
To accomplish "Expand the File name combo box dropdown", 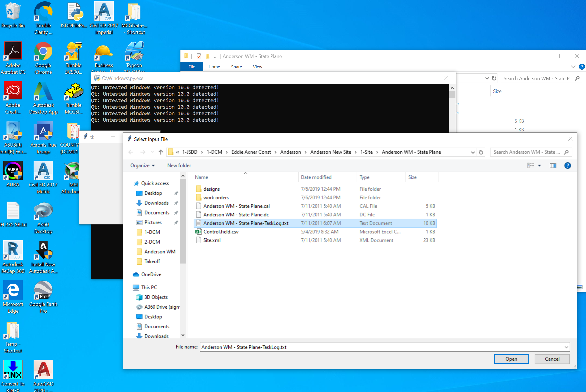I will click(566, 347).
